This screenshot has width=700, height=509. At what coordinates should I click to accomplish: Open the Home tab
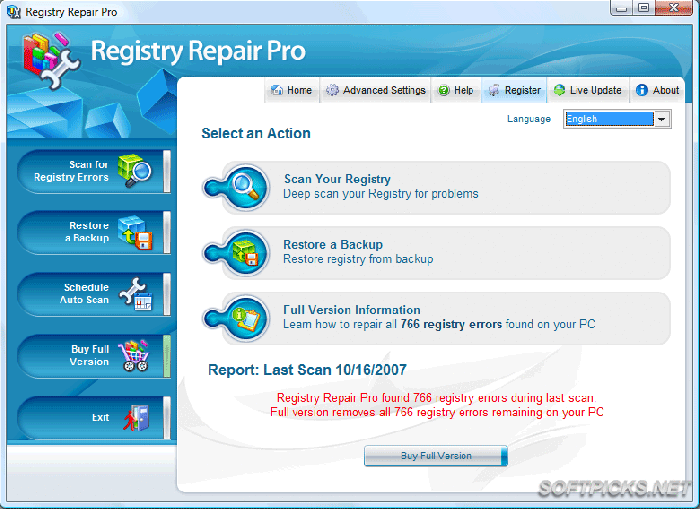292,90
